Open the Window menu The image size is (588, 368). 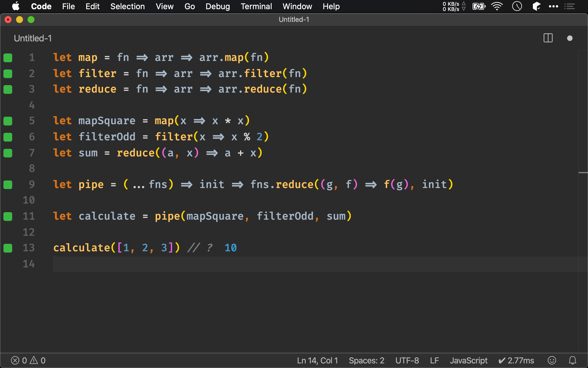point(297,6)
